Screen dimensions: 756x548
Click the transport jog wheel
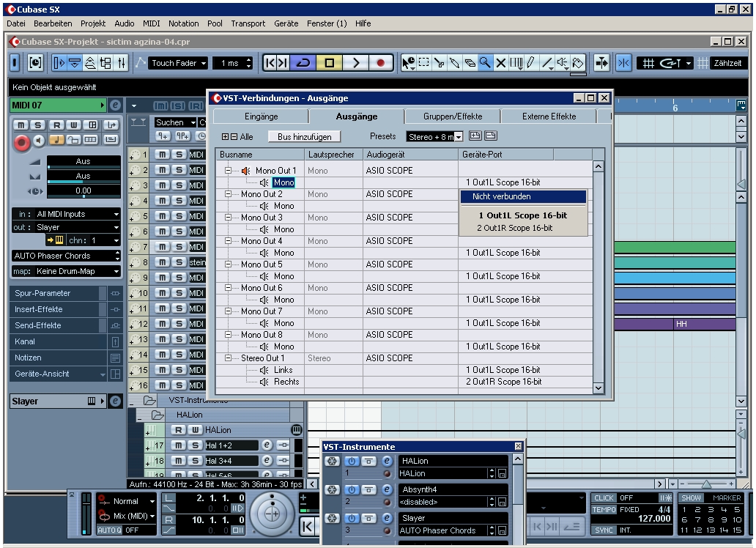[272, 514]
